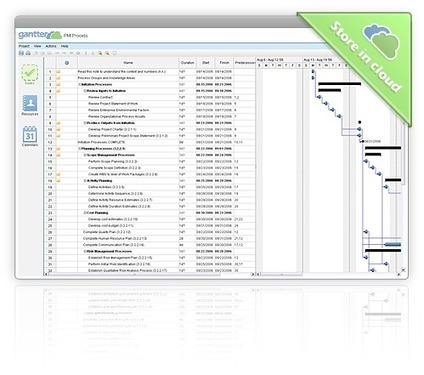Click the note icon on row 14

coord(58,155)
